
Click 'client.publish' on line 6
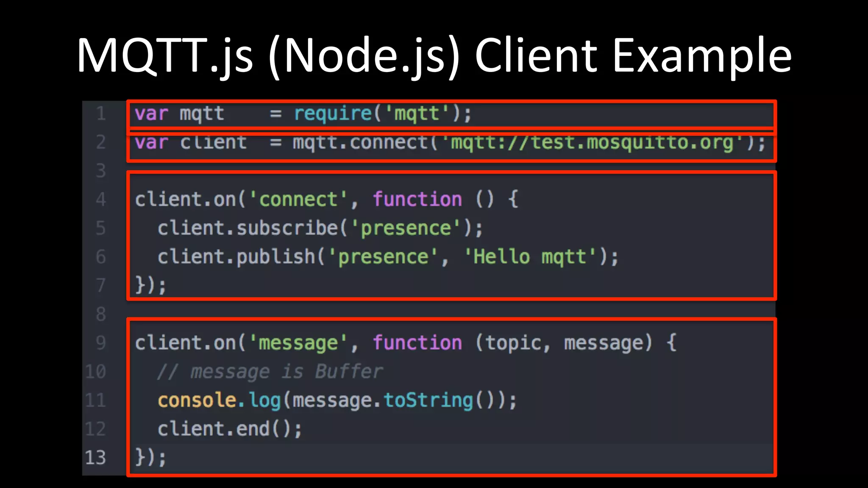click(236, 257)
